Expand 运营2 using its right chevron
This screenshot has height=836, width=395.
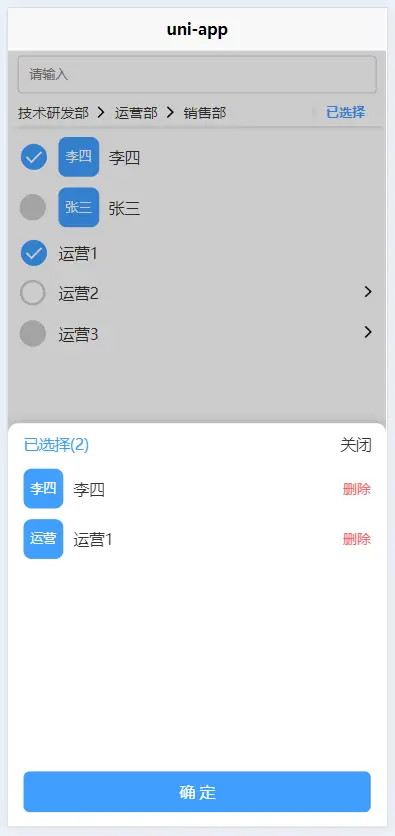point(367,292)
